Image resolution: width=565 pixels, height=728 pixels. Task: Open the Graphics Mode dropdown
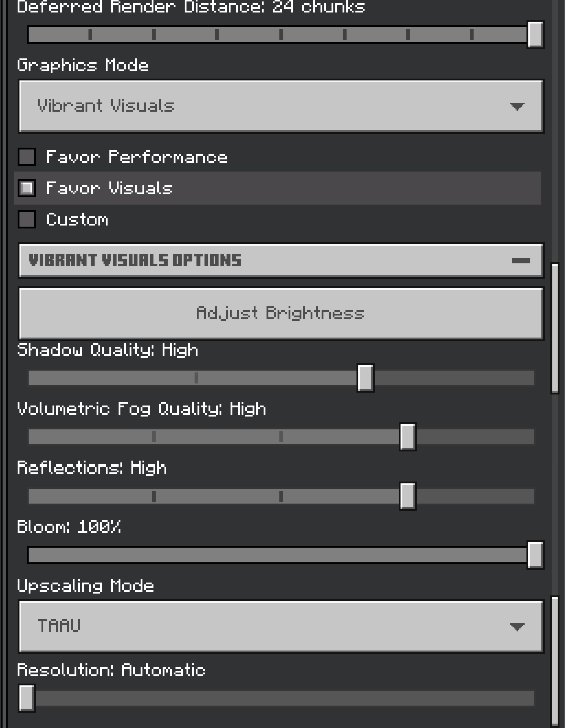pyautogui.click(x=281, y=106)
